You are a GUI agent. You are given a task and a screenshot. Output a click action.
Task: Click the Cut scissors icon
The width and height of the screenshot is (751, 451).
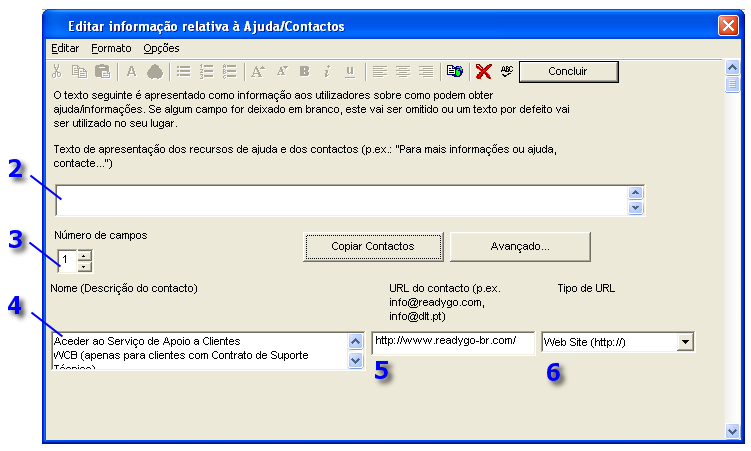tap(57, 71)
